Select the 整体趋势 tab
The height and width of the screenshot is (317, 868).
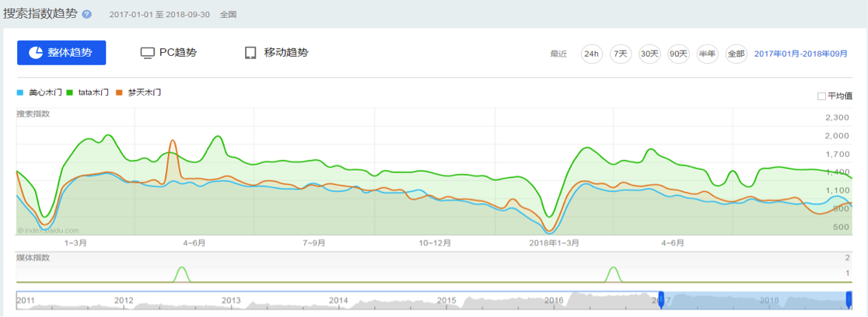tap(61, 53)
